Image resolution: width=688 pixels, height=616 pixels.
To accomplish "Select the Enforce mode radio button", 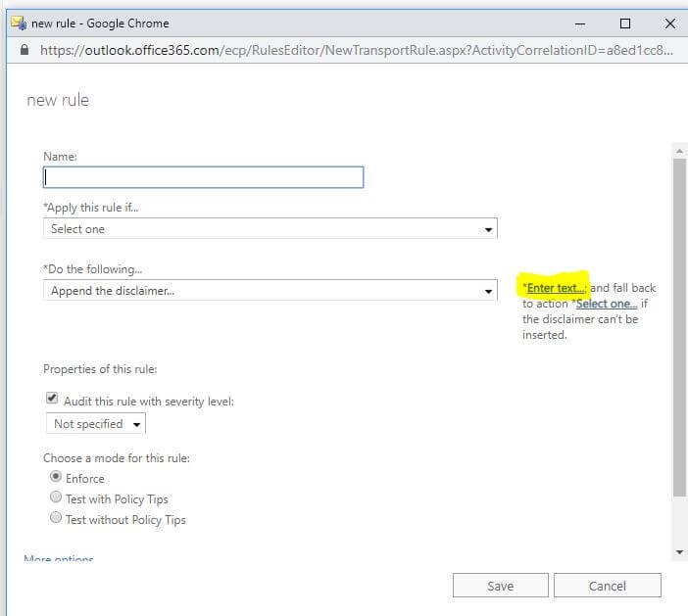I will pyautogui.click(x=56, y=477).
